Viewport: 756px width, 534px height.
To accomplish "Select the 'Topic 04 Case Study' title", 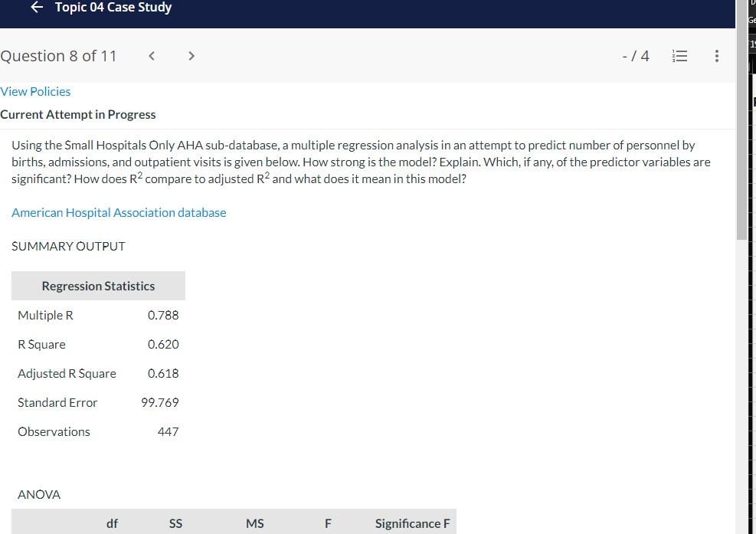I will tap(113, 7).
